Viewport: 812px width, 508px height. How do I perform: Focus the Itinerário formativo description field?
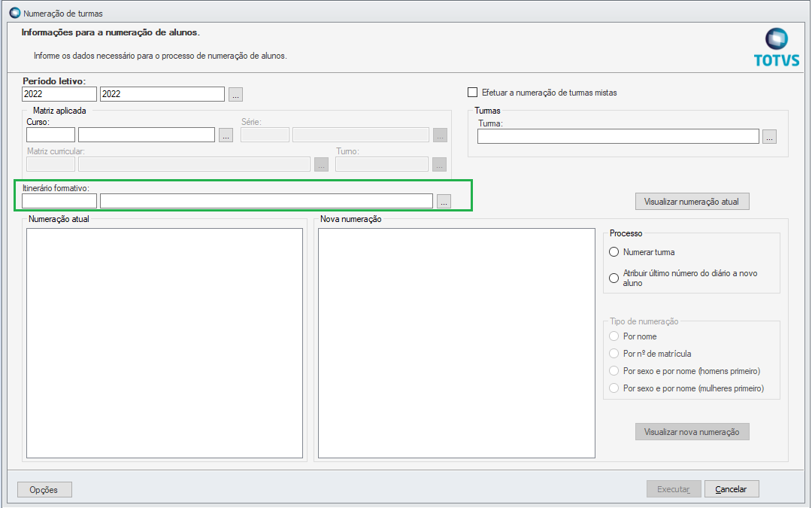coord(266,201)
